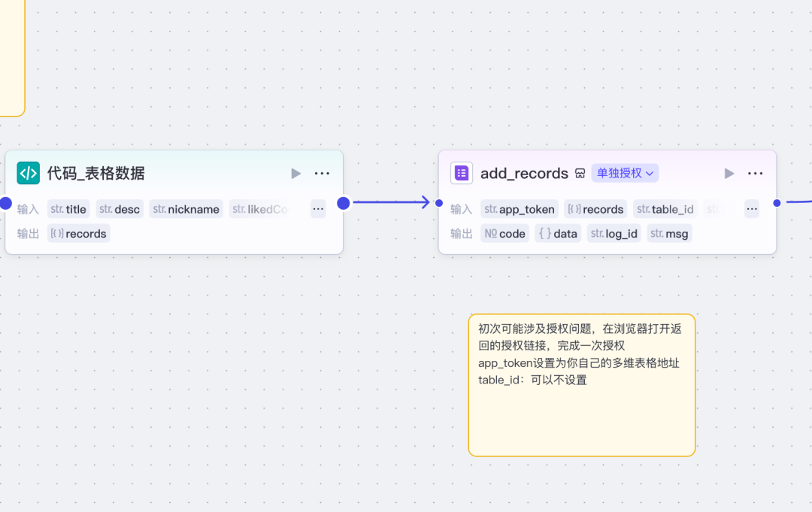Select the nickname input parameter tag
812x512 pixels.
point(186,209)
